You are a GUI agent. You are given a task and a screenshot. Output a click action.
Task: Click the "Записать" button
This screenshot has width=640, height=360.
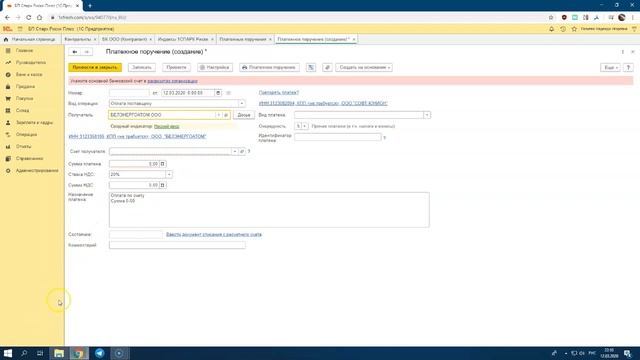[142, 67]
